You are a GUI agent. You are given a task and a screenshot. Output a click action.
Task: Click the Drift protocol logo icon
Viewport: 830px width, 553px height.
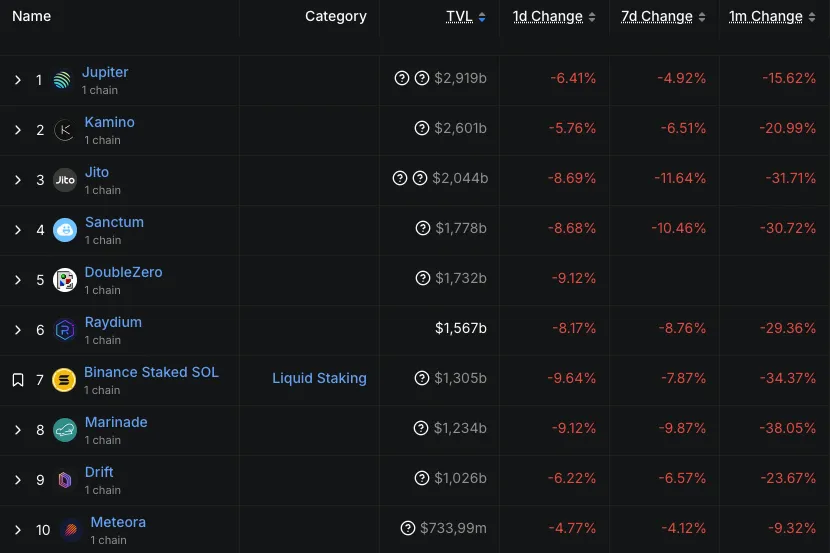pos(64,480)
